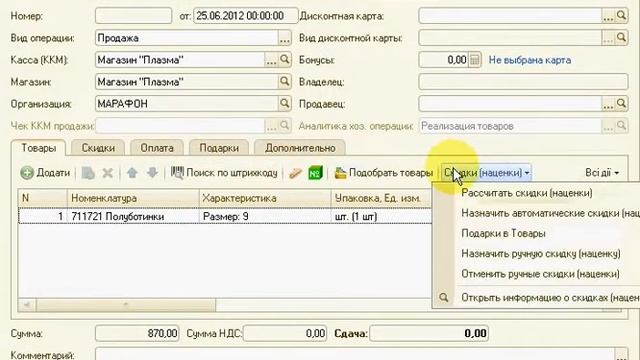Image resolution: width=640 pixels, height=360 pixels.
Task: Click magnifier icon for Продавец field
Action: point(621,104)
